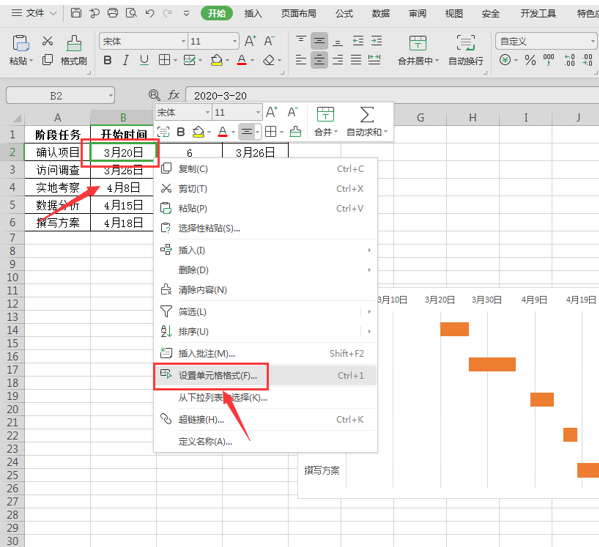Image resolution: width=599 pixels, height=547 pixels.
Task: Click the eraser clear-format icon in ribbon
Action: (269, 60)
